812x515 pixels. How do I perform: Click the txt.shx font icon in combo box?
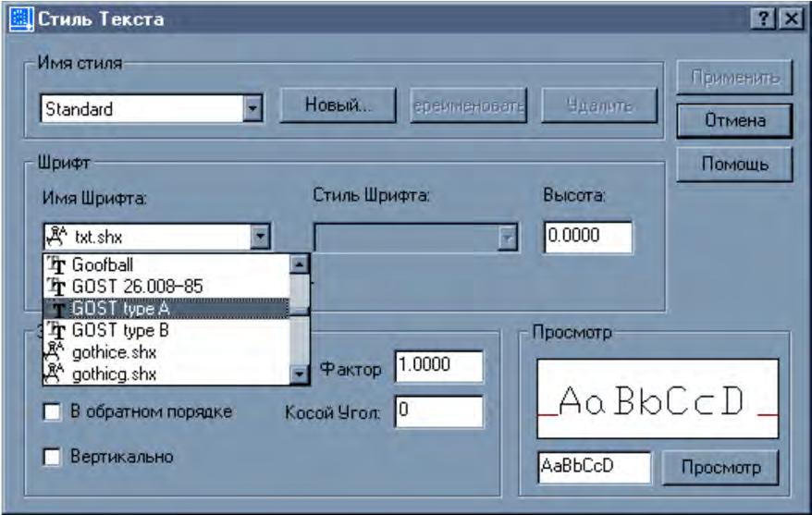pyautogui.click(x=57, y=237)
